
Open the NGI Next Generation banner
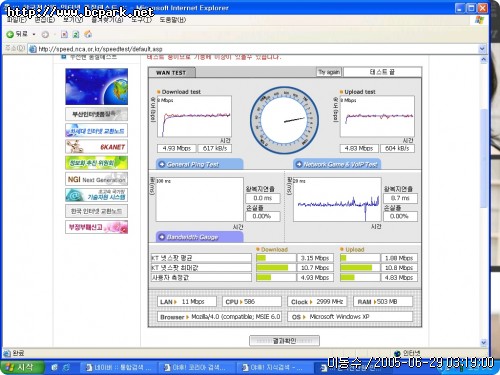(x=97, y=179)
